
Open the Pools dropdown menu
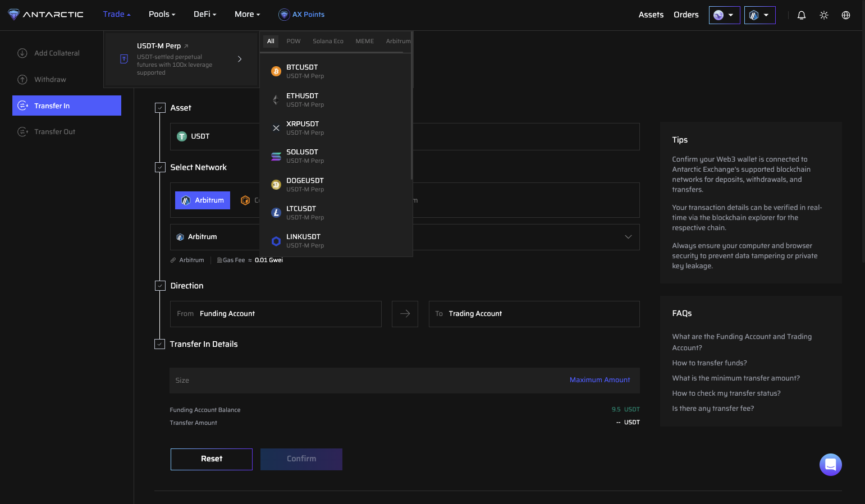[162, 15]
